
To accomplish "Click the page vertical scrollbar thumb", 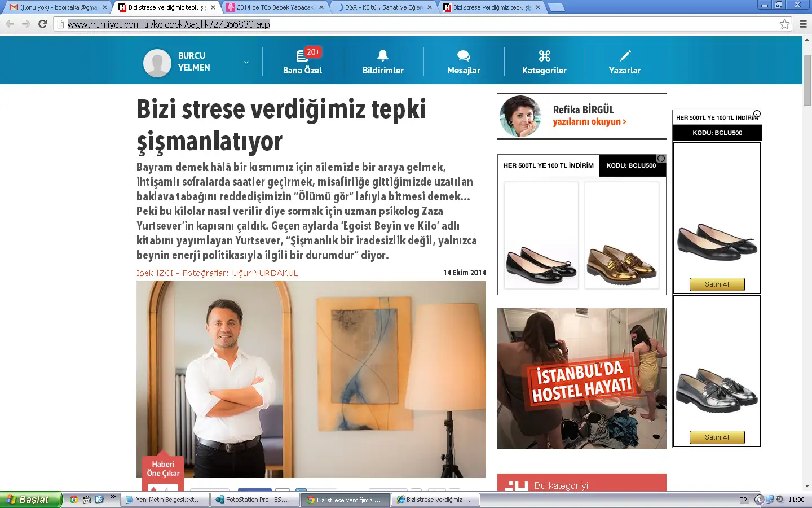I will tap(807, 79).
